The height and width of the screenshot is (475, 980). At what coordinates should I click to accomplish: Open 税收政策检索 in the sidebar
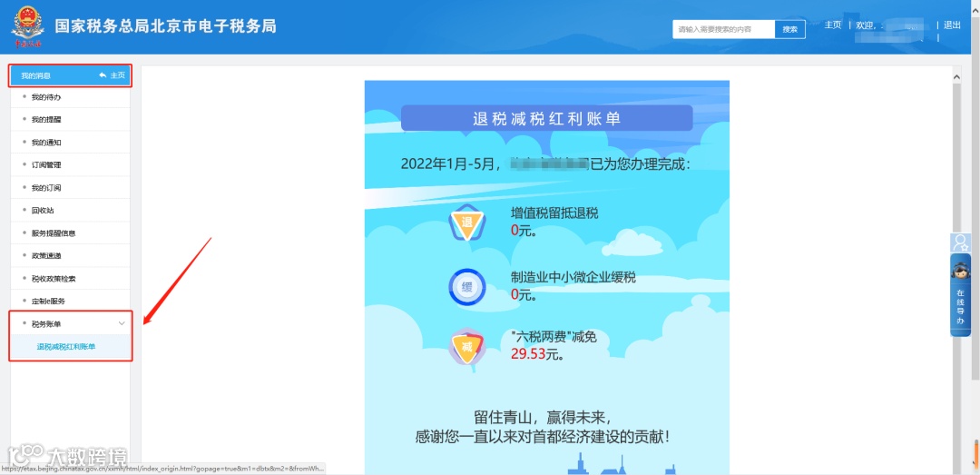[70, 279]
